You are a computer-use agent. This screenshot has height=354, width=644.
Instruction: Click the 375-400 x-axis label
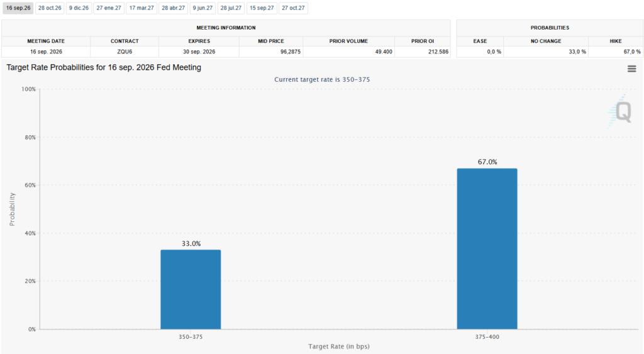point(487,337)
